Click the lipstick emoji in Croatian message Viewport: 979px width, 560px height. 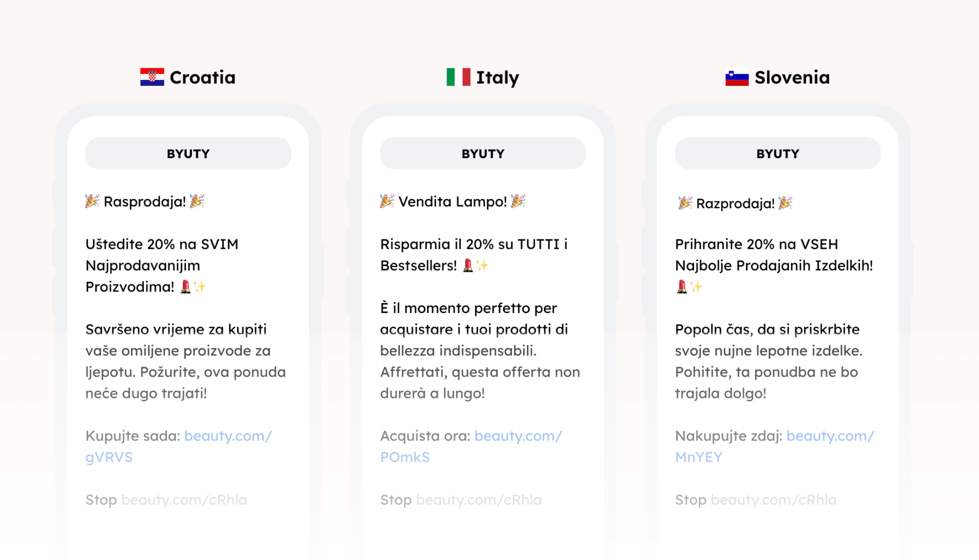tap(186, 287)
